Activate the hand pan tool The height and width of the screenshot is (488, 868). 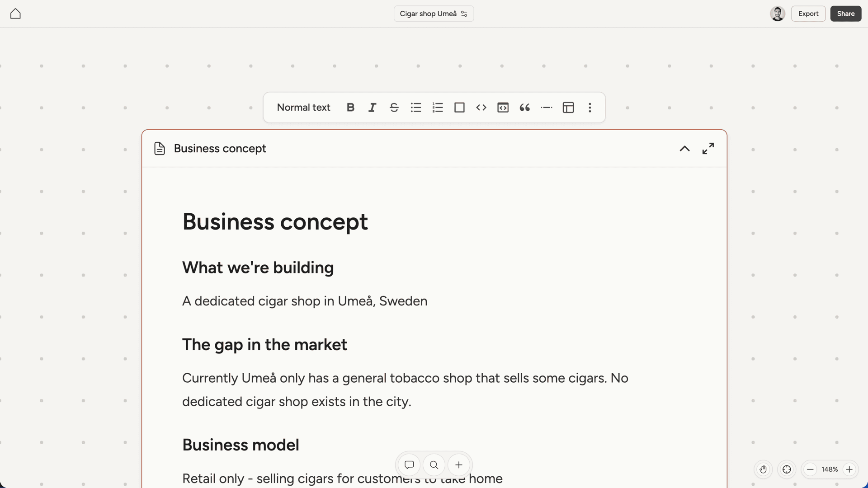[x=763, y=469]
